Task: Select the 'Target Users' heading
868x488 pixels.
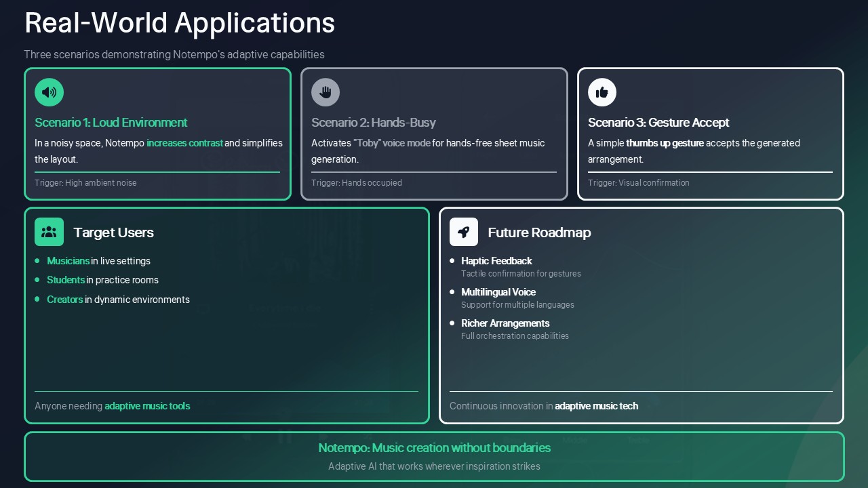Action: [113, 232]
